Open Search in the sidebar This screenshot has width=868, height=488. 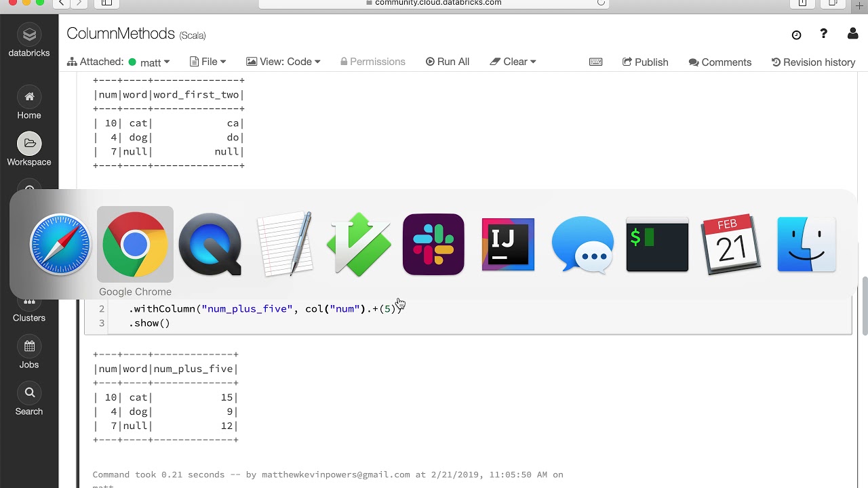(x=29, y=400)
